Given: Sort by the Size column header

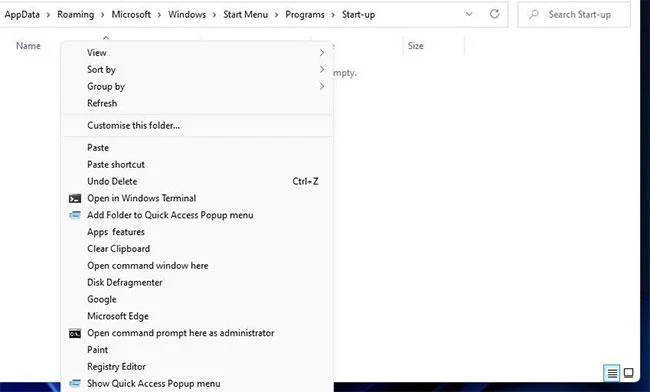Looking at the screenshot, I should pos(415,46).
